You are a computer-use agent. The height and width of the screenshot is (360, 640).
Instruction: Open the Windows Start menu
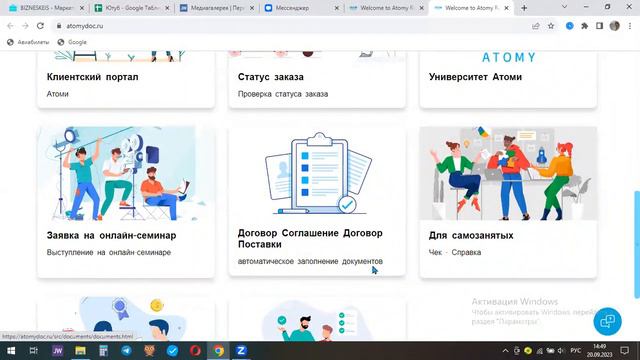pyautogui.click(x=11, y=351)
